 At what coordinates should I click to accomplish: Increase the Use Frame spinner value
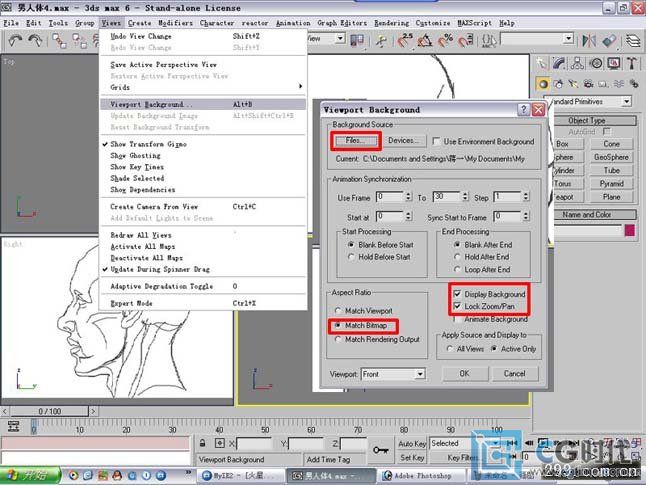tap(408, 194)
